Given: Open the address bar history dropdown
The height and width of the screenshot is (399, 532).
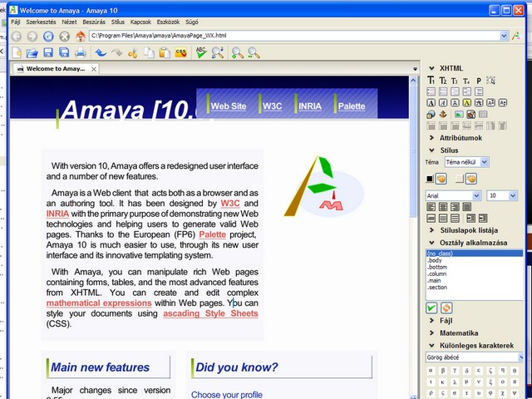Looking at the screenshot, I should (505, 36).
